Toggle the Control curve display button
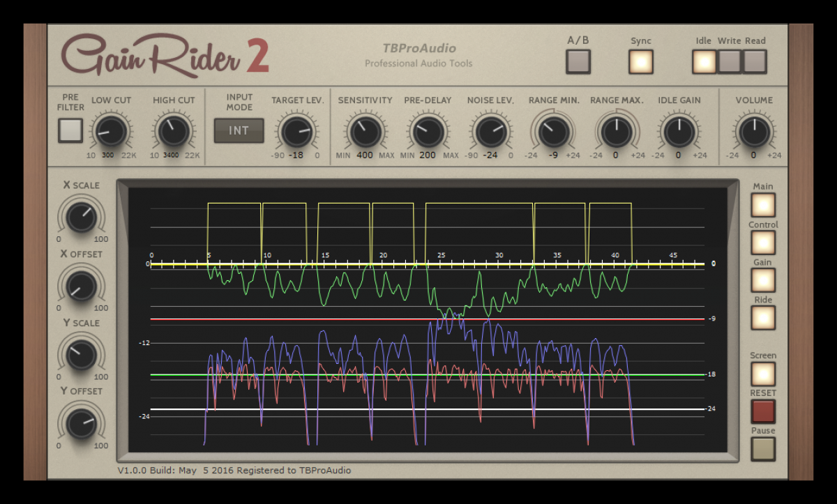 pyautogui.click(x=762, y=243)
